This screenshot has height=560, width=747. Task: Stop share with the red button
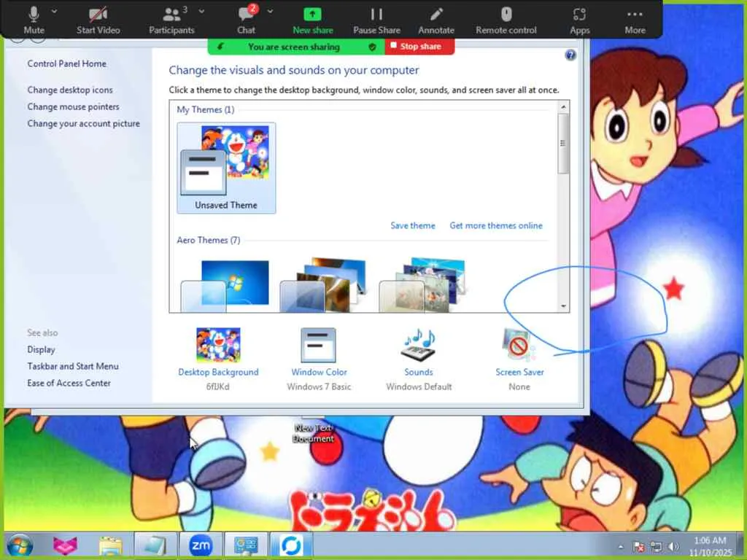[x=419, y=46]
